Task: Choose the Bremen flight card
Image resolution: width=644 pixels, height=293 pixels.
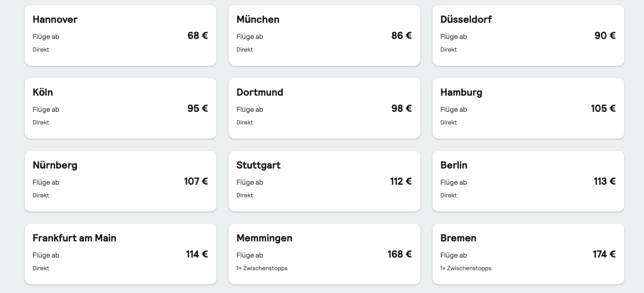Action: (x=528, y=254)
